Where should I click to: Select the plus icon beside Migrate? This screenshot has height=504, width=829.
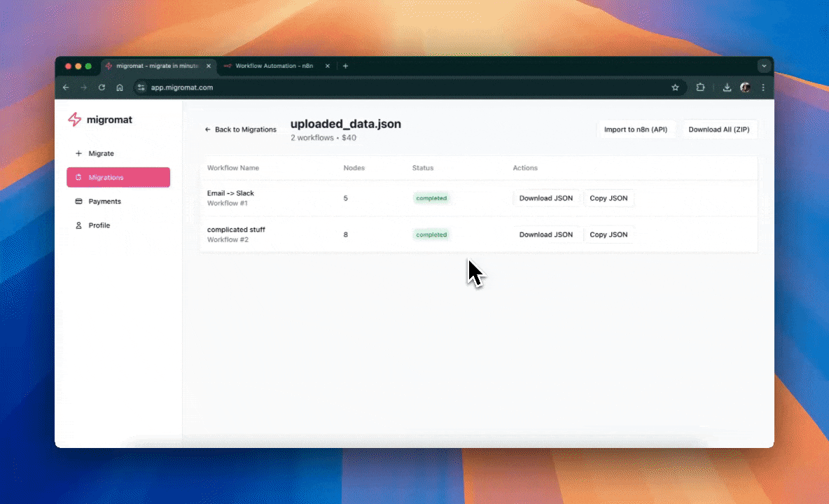coord(78,153)
